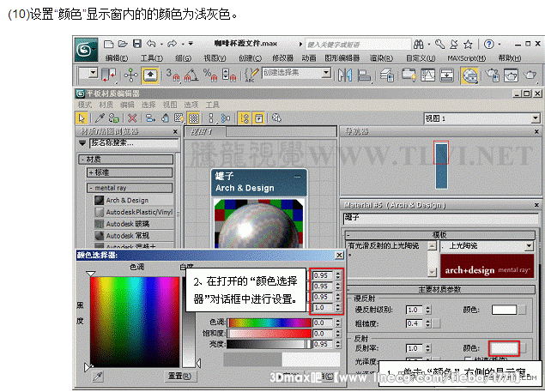Click the star favorites icon
Screen dimensions: 545x392
(x=468, y=44)
